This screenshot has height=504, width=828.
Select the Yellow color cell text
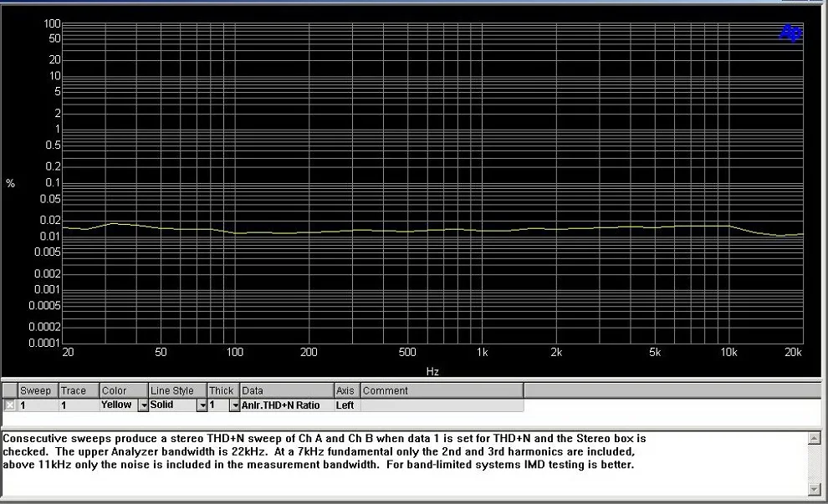116,405
